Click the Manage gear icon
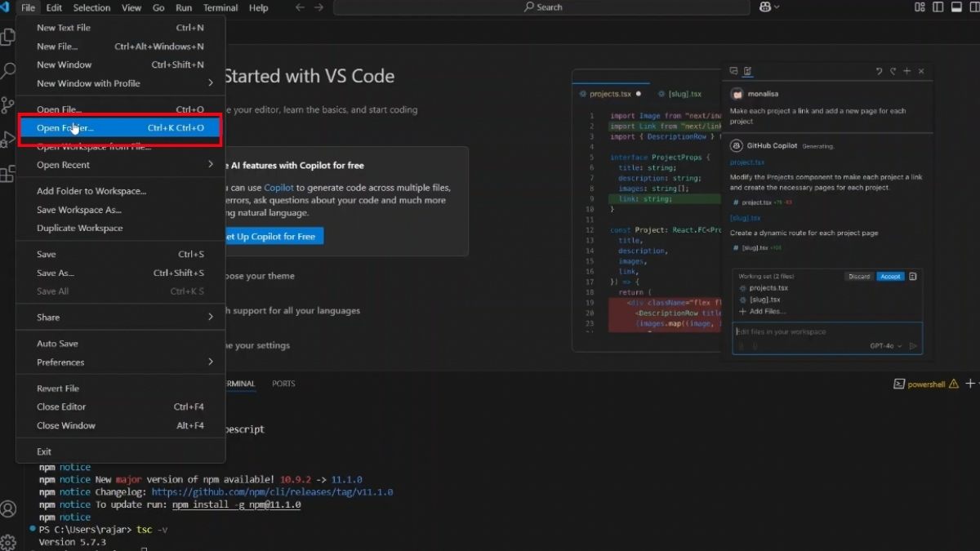Viewport: 980px width, 551px height. tap(8, 541)
